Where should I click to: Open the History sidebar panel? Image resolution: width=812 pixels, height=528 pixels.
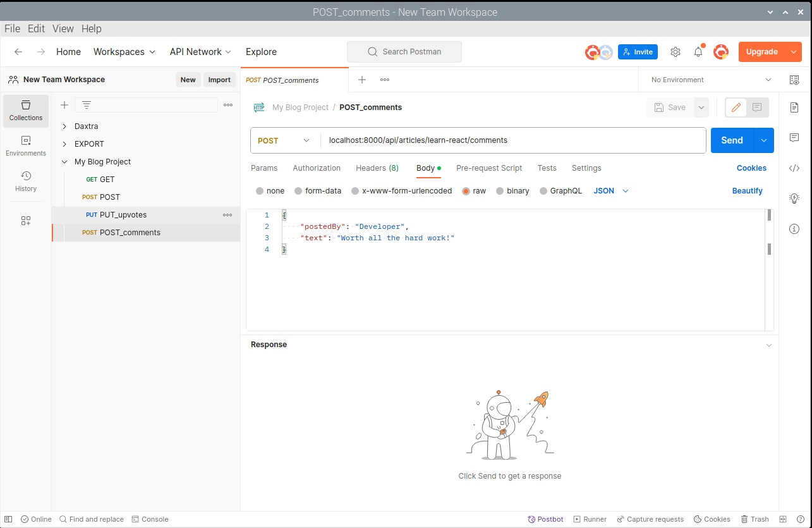(26, 181)
